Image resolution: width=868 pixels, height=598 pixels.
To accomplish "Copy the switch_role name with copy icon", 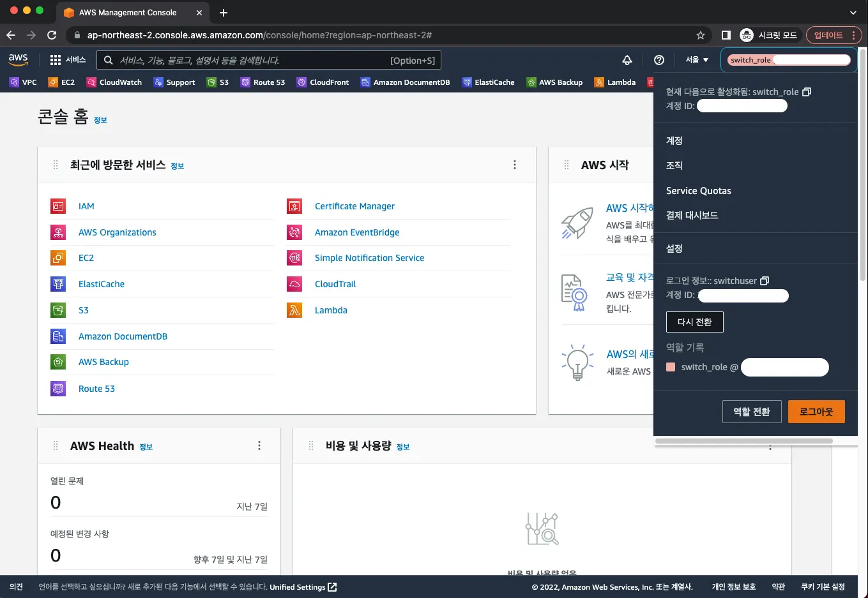I will point(807,92).
